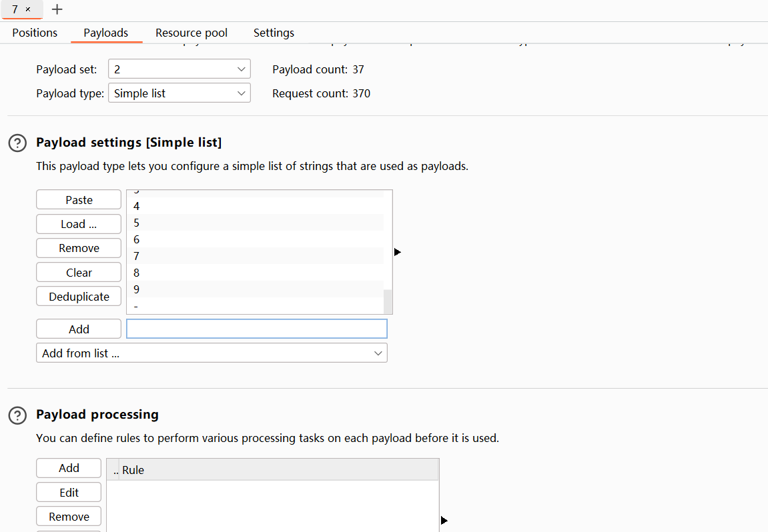Screen dimensions: 768x532
Task: Click the Paste button
Action: 79,200
